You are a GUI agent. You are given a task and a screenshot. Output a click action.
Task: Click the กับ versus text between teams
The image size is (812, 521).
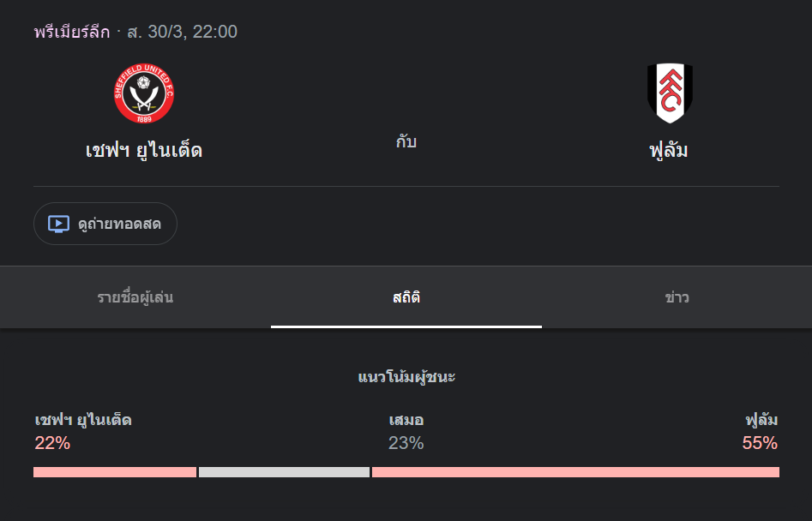pyautogui.click(x=406, y=141)
